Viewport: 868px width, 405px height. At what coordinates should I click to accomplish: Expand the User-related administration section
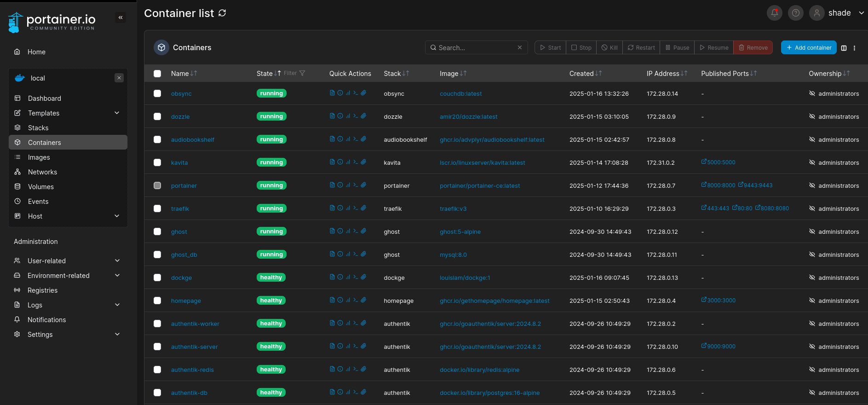coord(68,260)
